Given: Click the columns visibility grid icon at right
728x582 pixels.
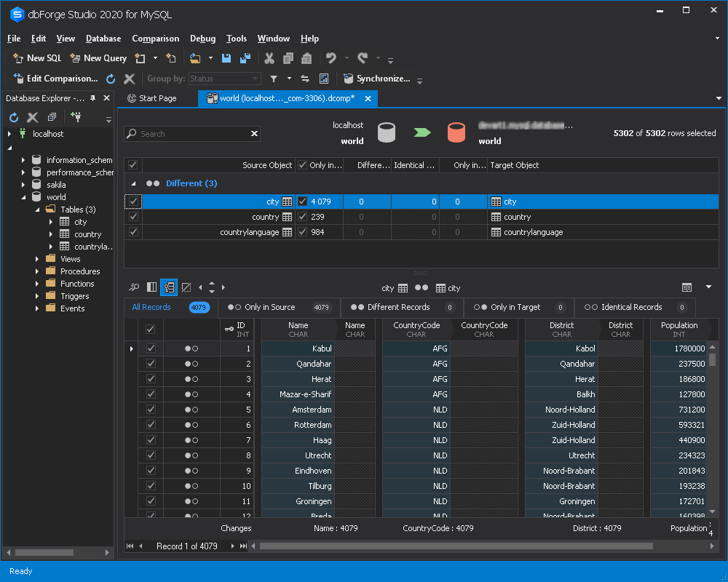Looking at the screenshot, I should 687,288.
